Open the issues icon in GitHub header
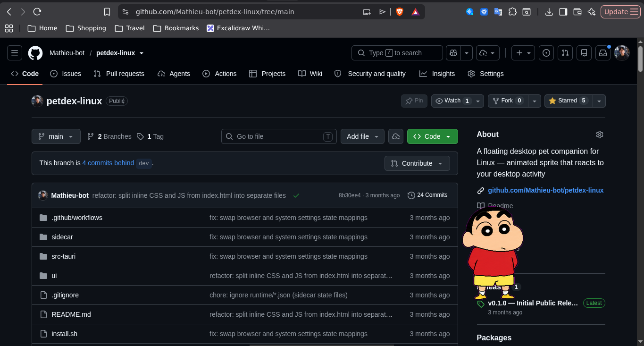Viewport: 644px width, 346px height. click(546, 53)
